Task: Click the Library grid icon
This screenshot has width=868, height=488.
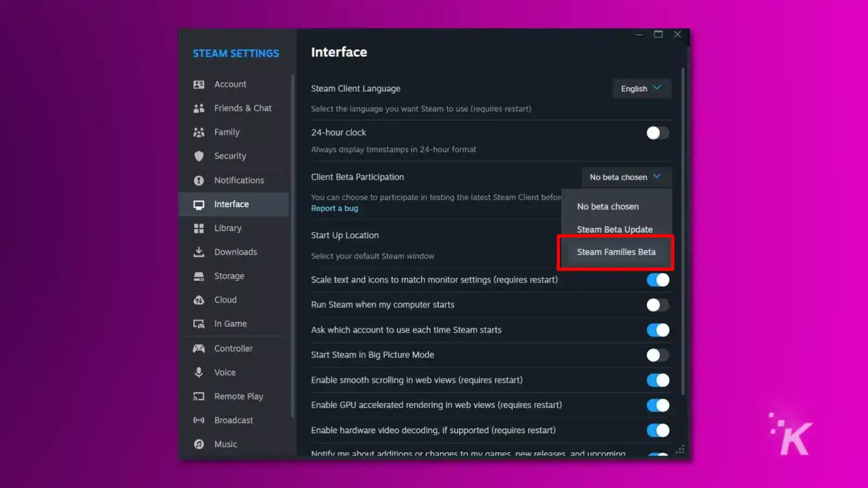Action: [199, 228]
